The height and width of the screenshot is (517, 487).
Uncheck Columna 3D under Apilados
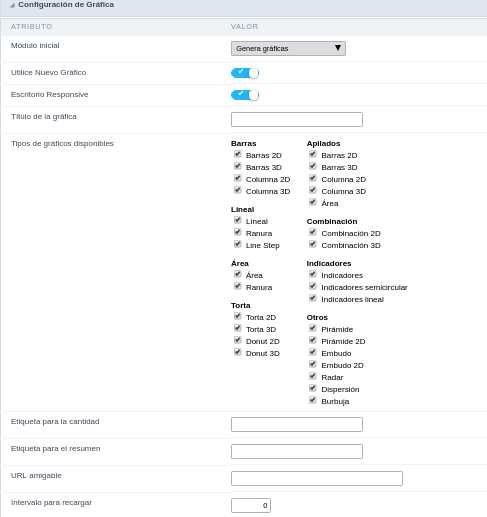pos(312,190)
